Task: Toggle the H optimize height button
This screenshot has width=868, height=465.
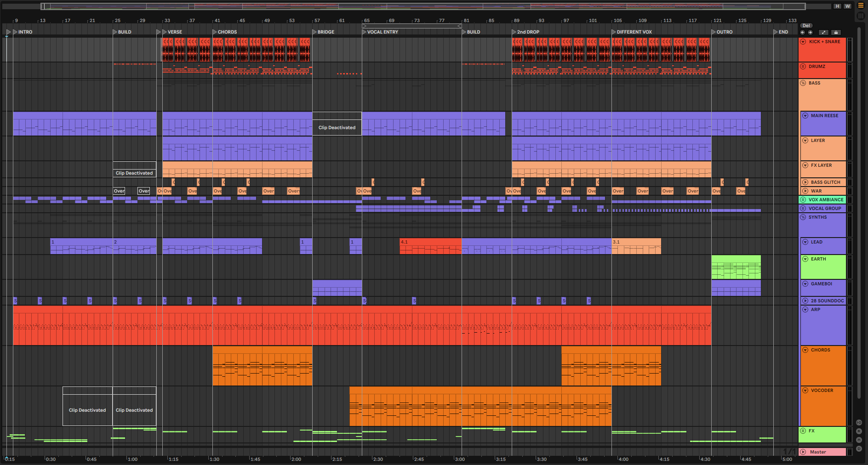Action: click(x=838, y=6)
